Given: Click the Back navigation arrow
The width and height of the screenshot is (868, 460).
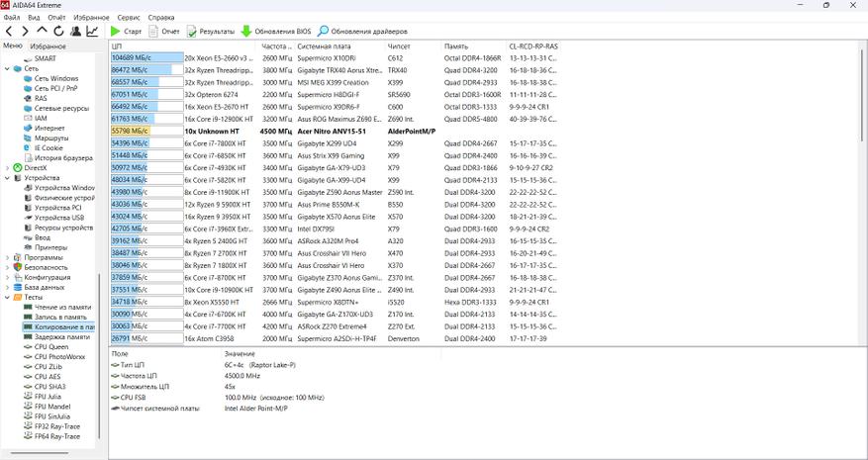Looking at the screenshot, I should pos(8,31).
